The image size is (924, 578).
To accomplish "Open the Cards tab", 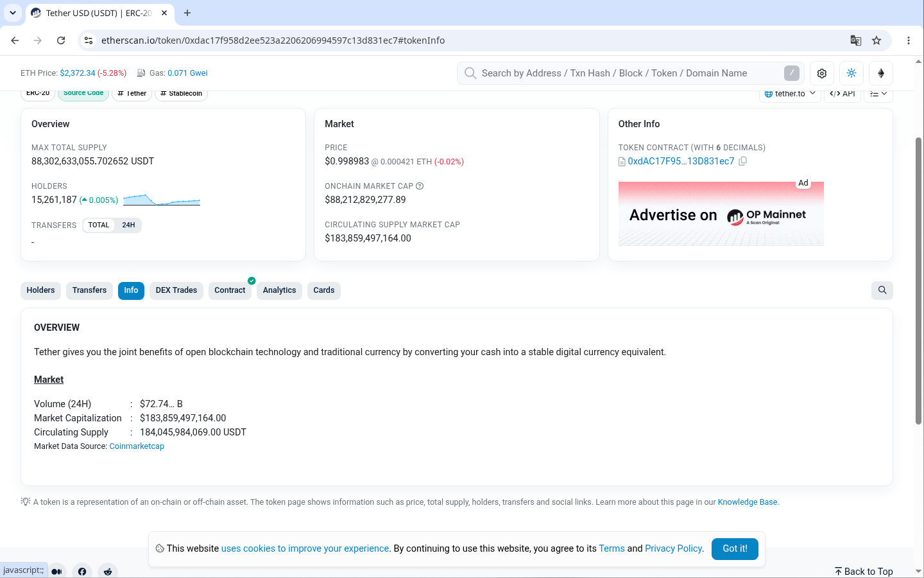I will tap(324, 290).
